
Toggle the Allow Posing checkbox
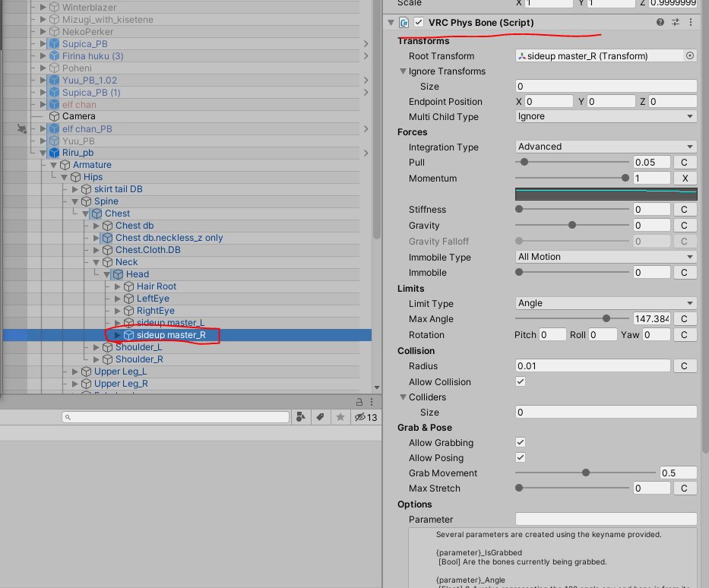coord(521,457)
